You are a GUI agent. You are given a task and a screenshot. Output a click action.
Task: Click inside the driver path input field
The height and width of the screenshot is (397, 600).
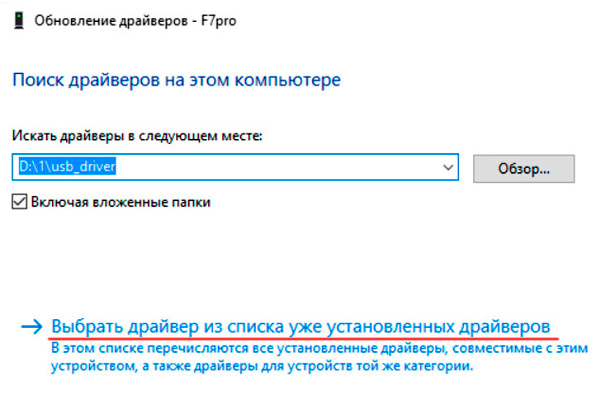(235, 167)
